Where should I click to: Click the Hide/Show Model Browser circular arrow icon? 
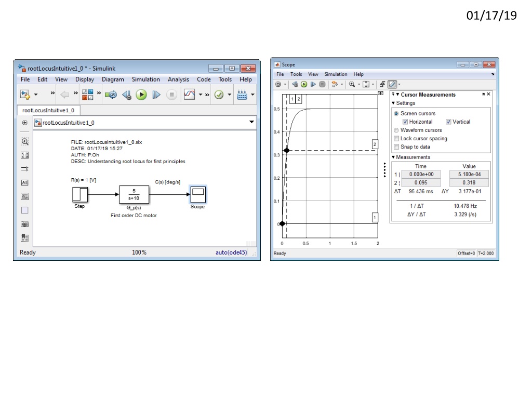(25, 123)
